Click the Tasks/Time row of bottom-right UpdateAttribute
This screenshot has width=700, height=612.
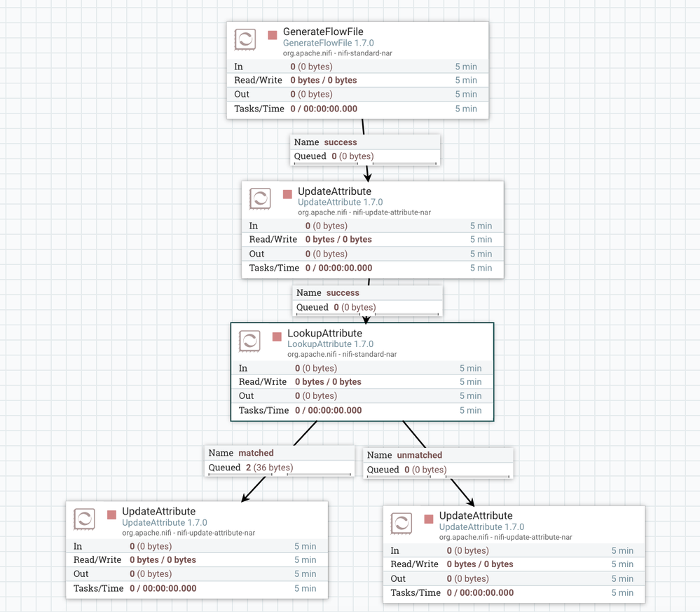(514, 593)
